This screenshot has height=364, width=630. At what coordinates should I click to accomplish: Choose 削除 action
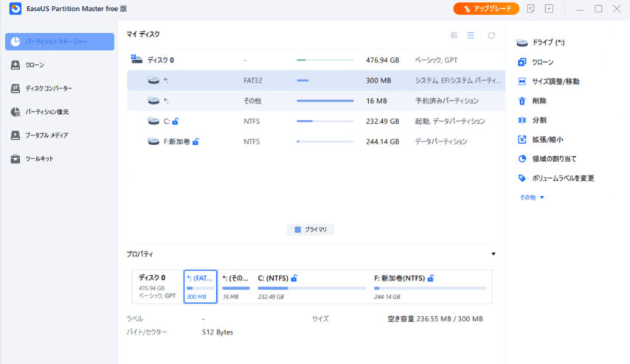coord(539,101)
